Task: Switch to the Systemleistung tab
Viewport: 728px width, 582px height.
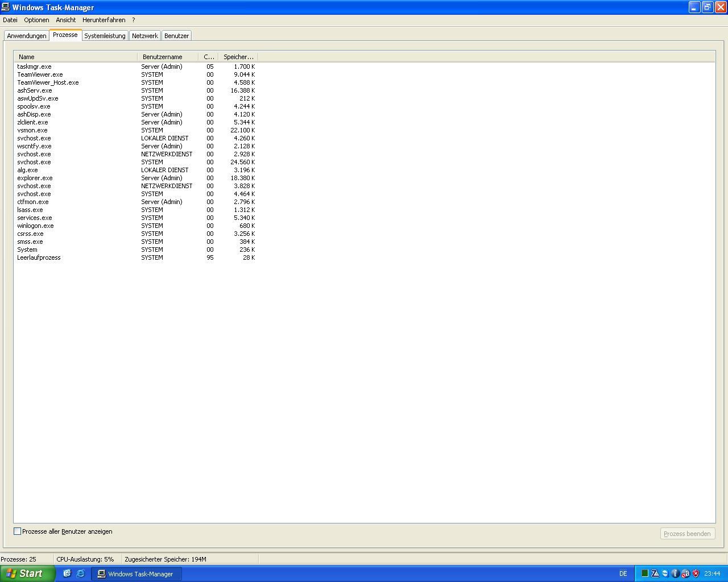Action: click(x=105, y=36)
